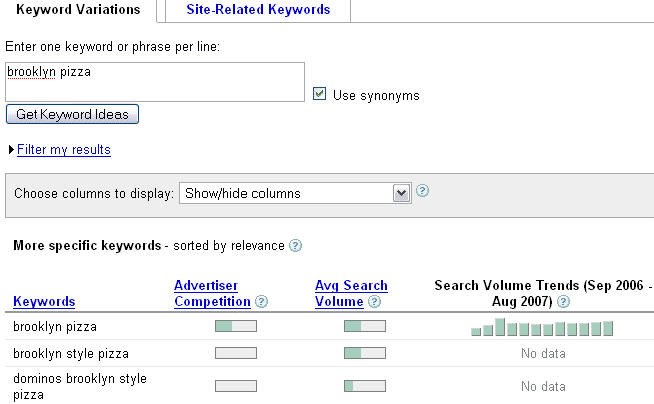
Task: Switch to Site-Related Keywords tab
Action: pos(258,10)
